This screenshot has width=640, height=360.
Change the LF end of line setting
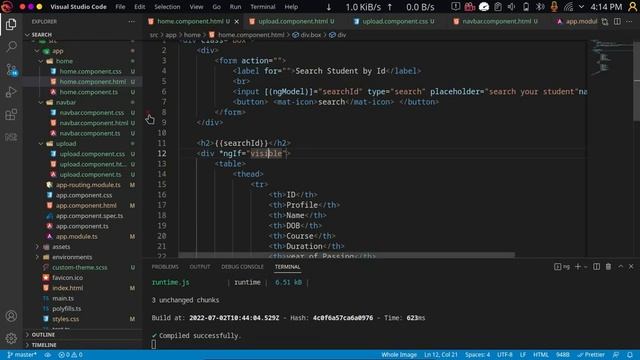click(x=522, y=355)
